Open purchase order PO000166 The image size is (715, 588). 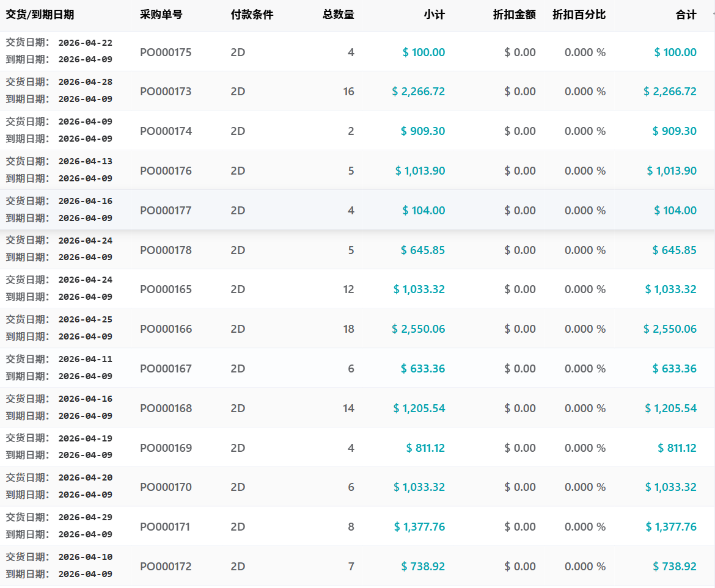pos(166,329)
